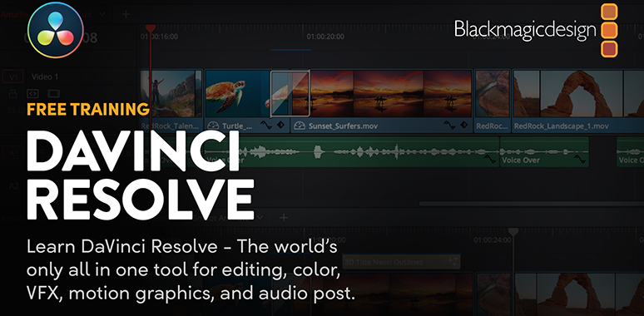Click the speed gauge icon on Sunset_Surfers clip
Viewport: 644px width, 316px height.
pos(300,126)
